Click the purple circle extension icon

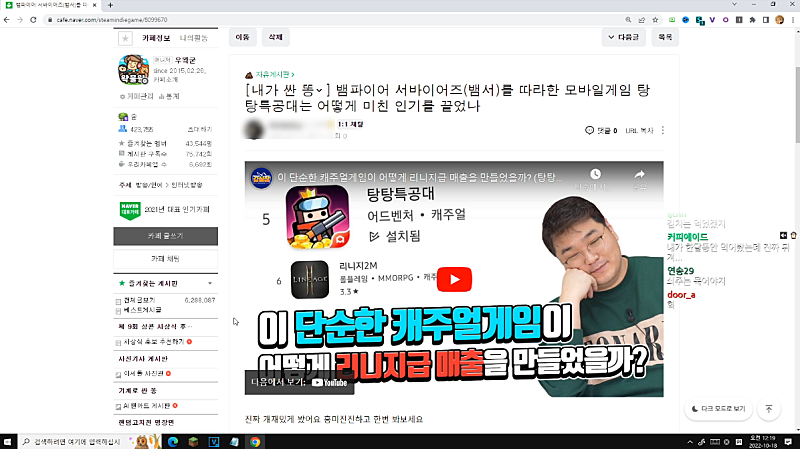point(726,20)
